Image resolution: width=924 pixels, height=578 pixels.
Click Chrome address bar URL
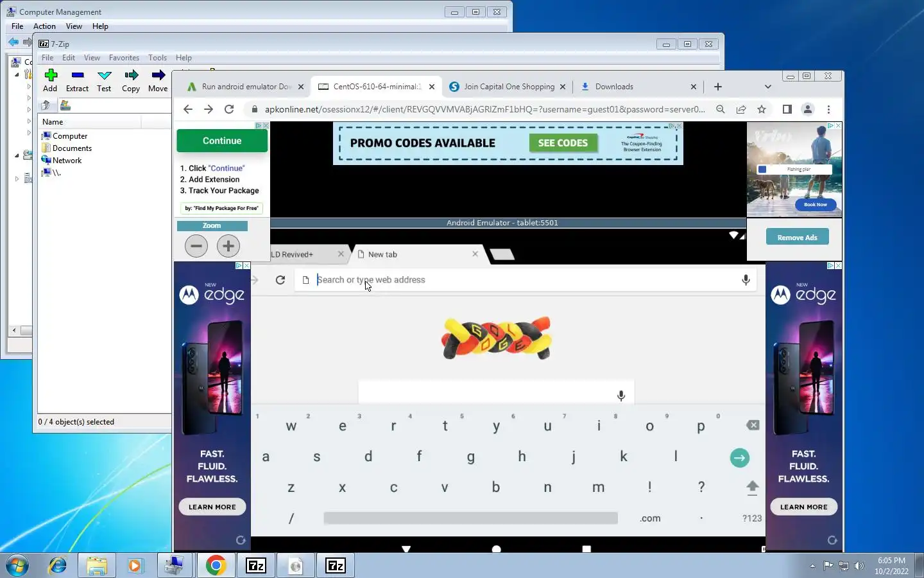pyautogui.click(x=484, y=109)
